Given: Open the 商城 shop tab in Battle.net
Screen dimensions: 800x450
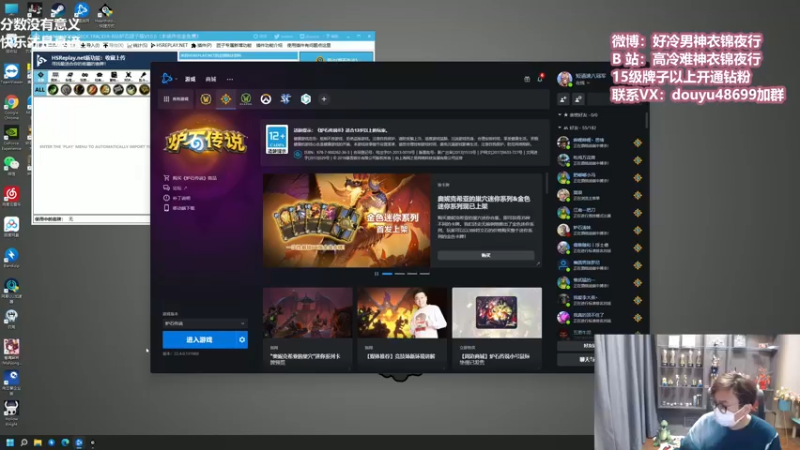Looking at the screenshot, I should tap(211, 79).
